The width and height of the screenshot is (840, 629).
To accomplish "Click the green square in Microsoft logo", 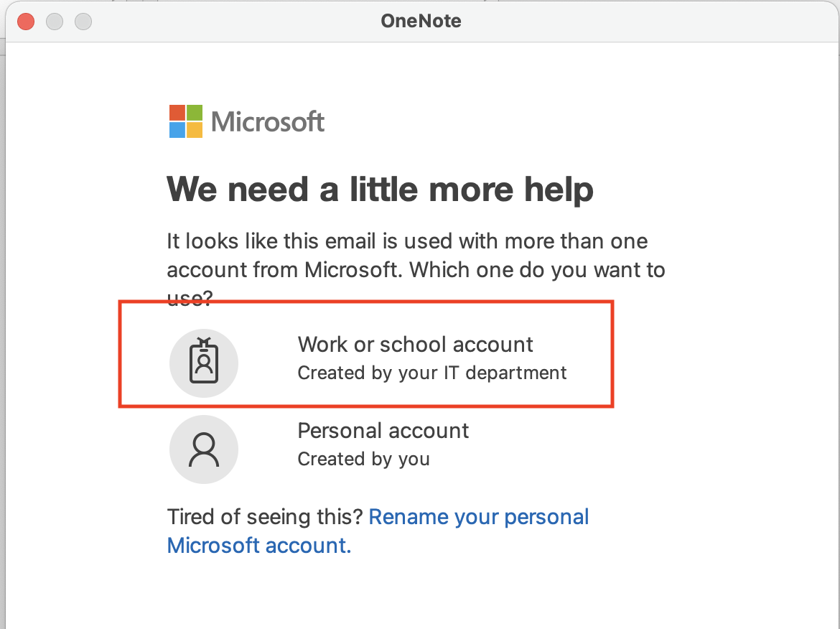I will click(x=195, y=113).
